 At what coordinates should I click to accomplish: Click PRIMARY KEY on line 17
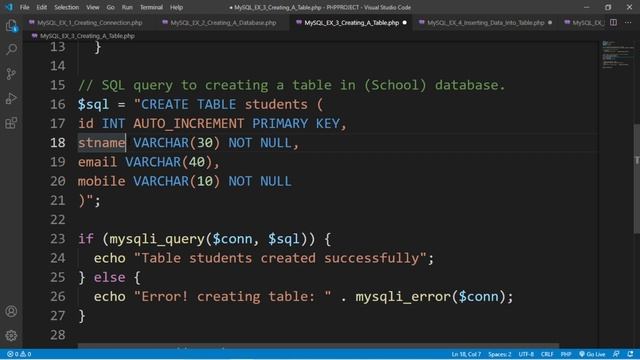pyautogui.click(x=296, y=124)
